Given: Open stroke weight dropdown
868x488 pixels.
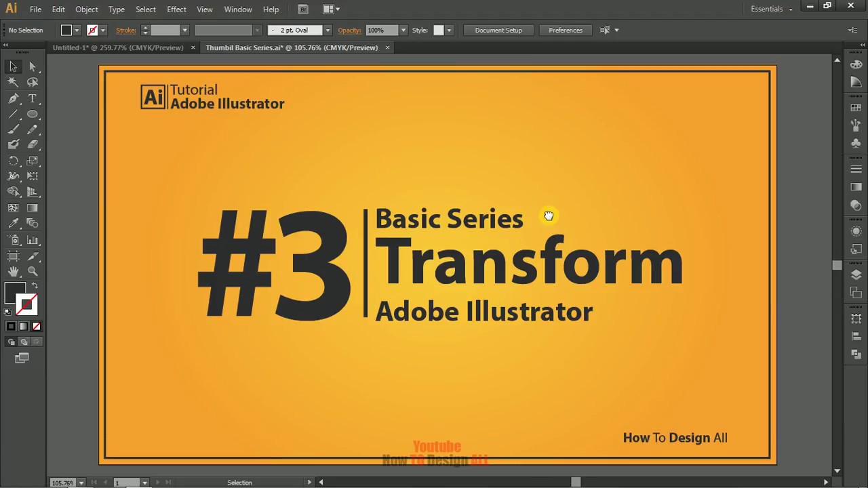Looking at the screenshot, I should [184, 30].
